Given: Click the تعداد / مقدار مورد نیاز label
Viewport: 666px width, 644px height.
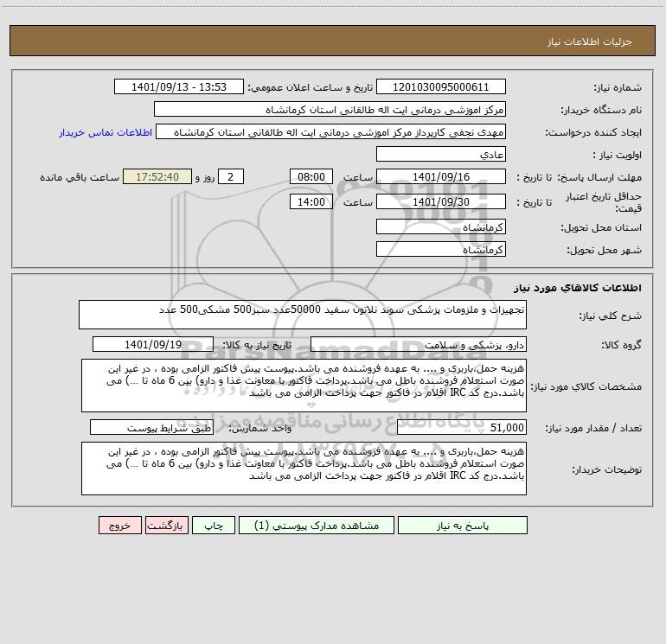Looking at the screenshot, I should coord(593,428).
